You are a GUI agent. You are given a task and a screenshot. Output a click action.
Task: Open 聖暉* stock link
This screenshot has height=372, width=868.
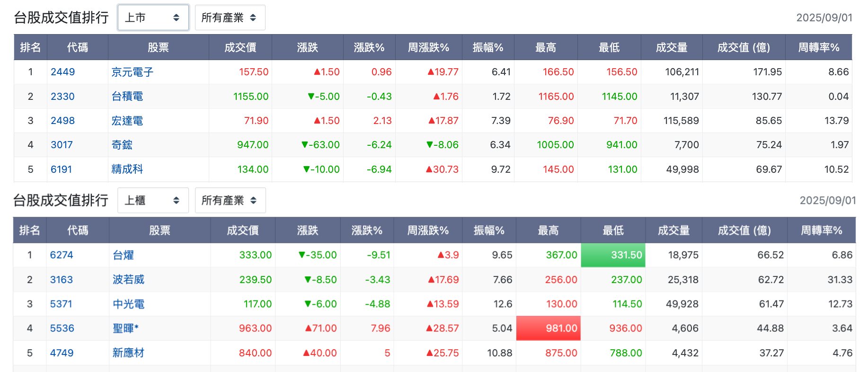(125, 328)
